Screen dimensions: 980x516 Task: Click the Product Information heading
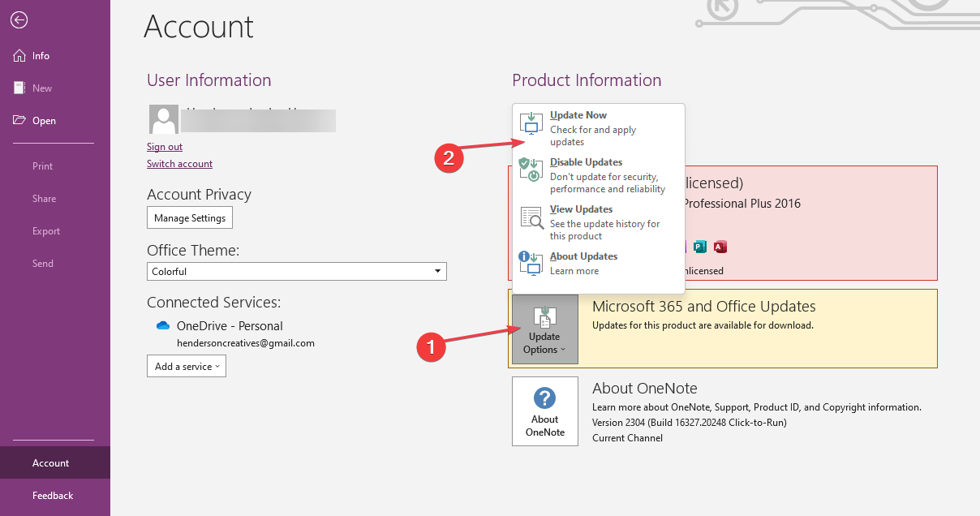pos(587,80)
